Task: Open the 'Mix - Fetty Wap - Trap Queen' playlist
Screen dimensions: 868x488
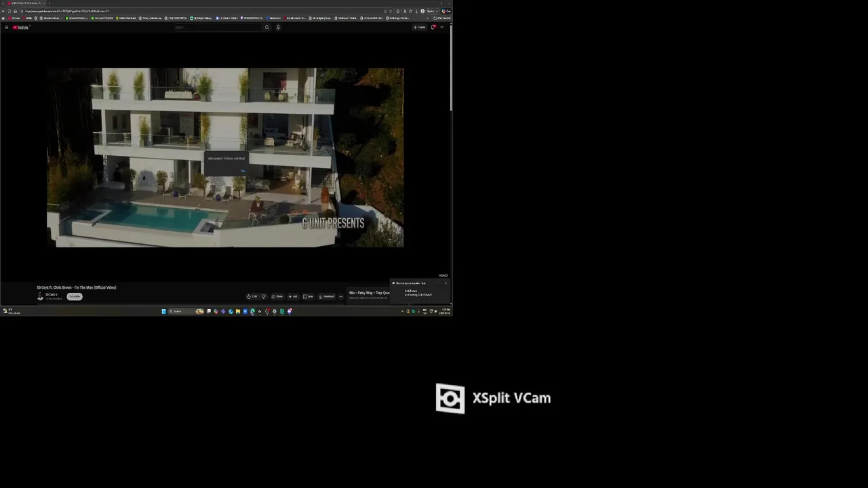Action: (x=369, y=293)
